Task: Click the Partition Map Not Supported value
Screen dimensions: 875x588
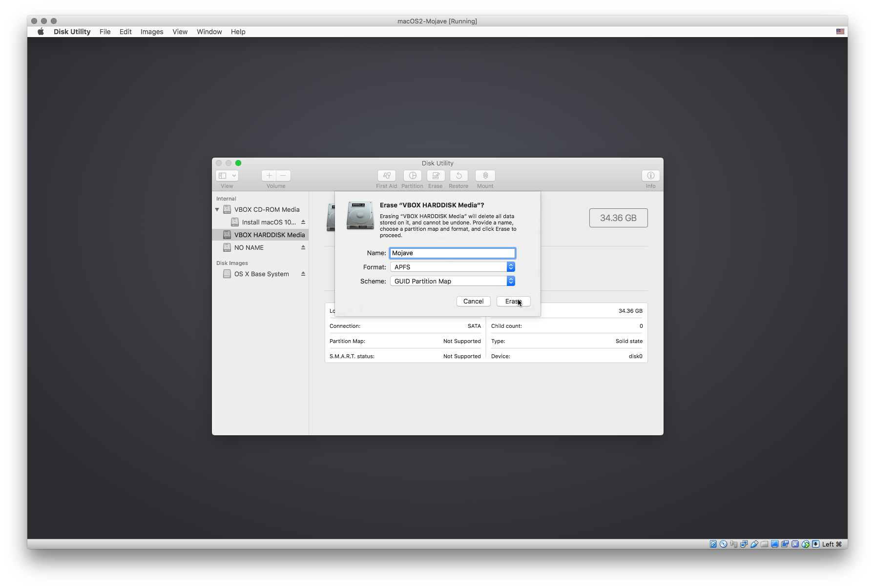Action: [x=462, y=341]
